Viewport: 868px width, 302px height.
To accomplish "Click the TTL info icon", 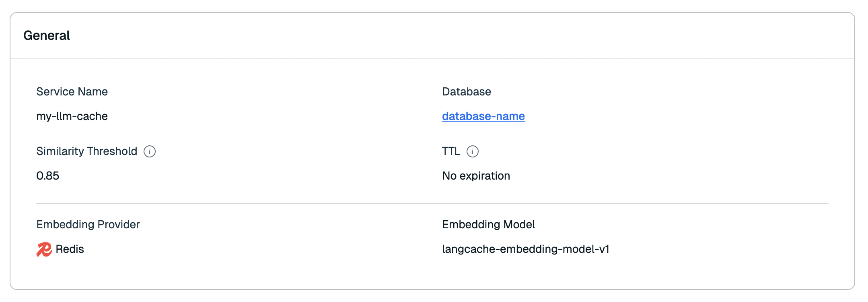I will point(472,151).
